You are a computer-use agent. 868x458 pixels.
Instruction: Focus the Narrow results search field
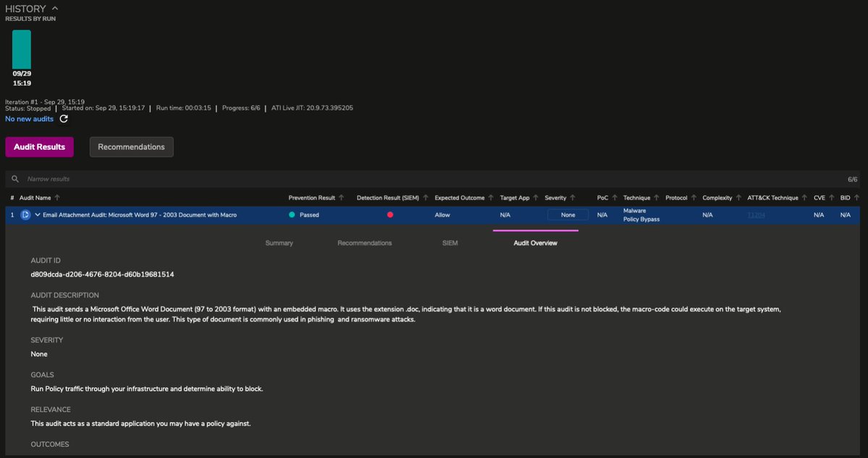434,179
